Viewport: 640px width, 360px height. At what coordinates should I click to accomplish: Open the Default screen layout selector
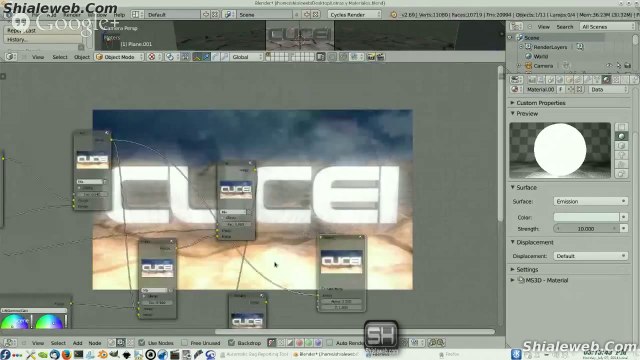173,15
